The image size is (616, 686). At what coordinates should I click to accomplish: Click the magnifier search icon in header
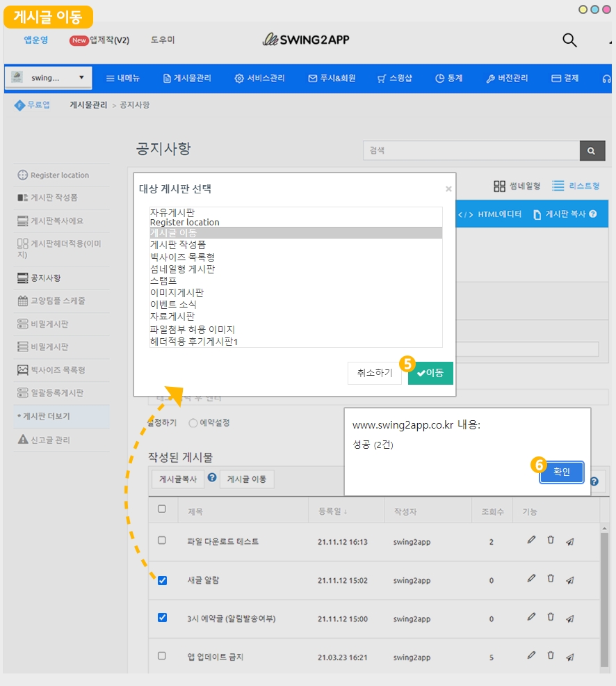click(x=569, y=40)
